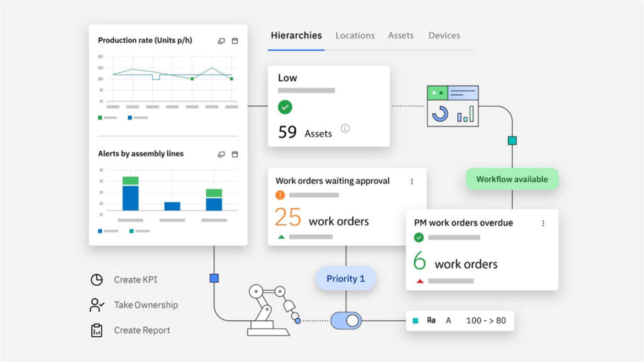Open calendar icon on Alerts by assembly lines
Image resolution: width=644 pixels, height=362 pixels.
[x=235, y=154]
